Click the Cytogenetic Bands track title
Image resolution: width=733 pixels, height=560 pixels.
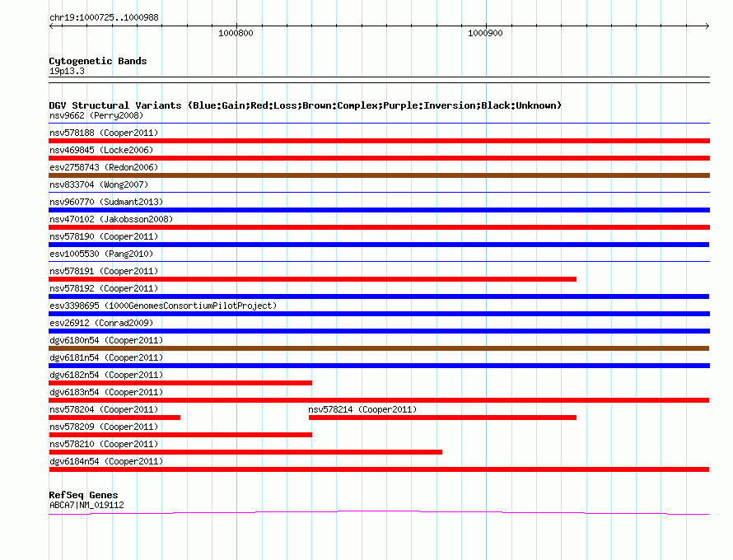click(x=98, y=61)
